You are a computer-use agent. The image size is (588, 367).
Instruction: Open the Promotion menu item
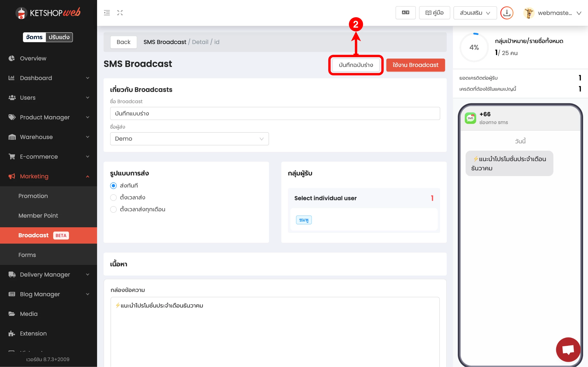[33, 196]
